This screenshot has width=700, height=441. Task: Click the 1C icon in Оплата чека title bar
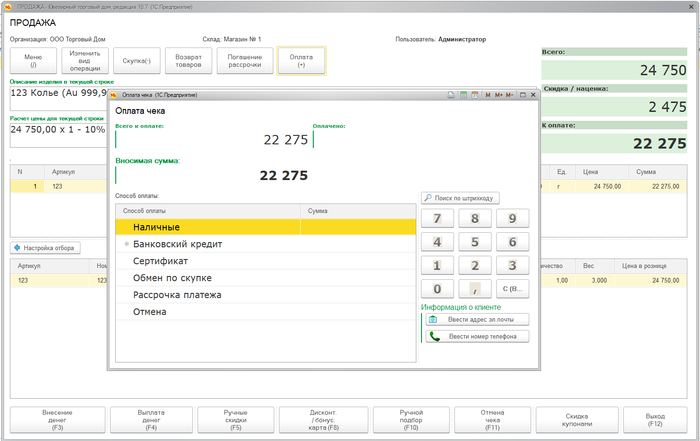pos(113,95)
